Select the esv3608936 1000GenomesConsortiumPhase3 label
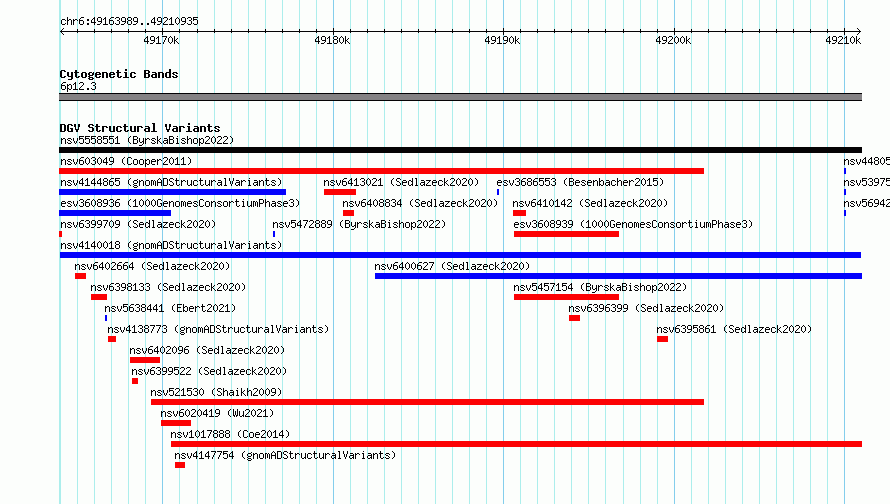 (x=180, y=203)
